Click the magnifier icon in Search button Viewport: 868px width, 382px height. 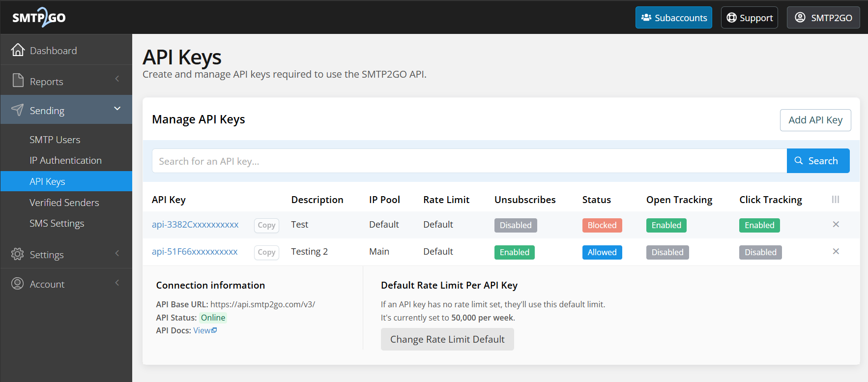(799, 161)
